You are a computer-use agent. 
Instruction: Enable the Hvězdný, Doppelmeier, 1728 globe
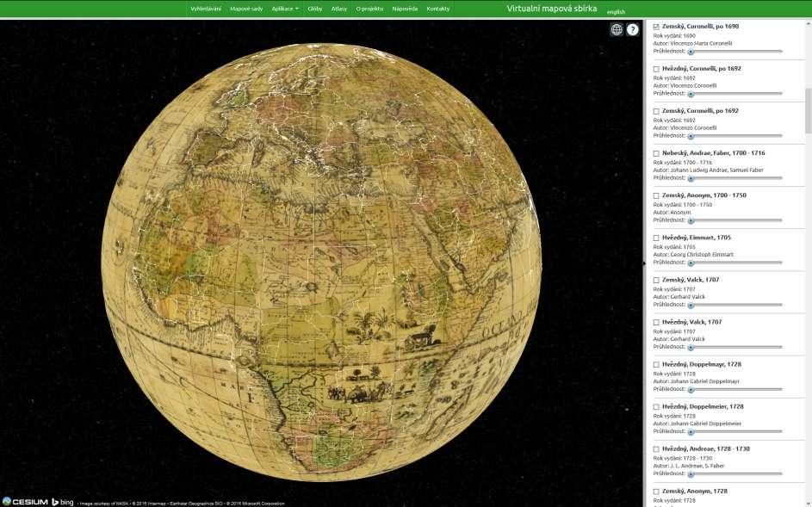656,407
